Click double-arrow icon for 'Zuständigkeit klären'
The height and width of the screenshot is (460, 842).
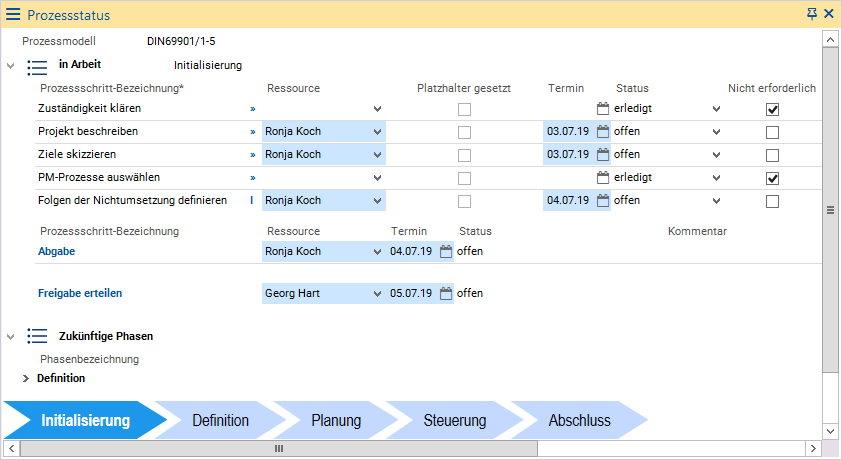click(252, 109)
